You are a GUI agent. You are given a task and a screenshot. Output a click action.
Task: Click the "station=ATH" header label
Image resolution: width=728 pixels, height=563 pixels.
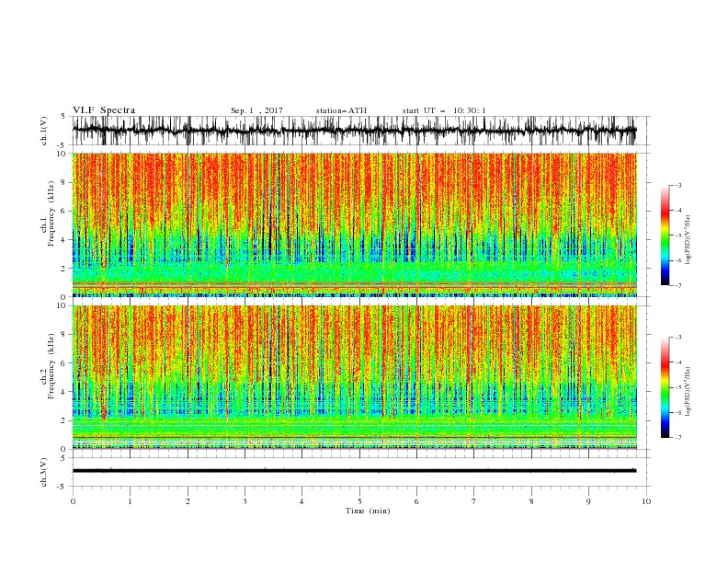(x=341, y=110)
